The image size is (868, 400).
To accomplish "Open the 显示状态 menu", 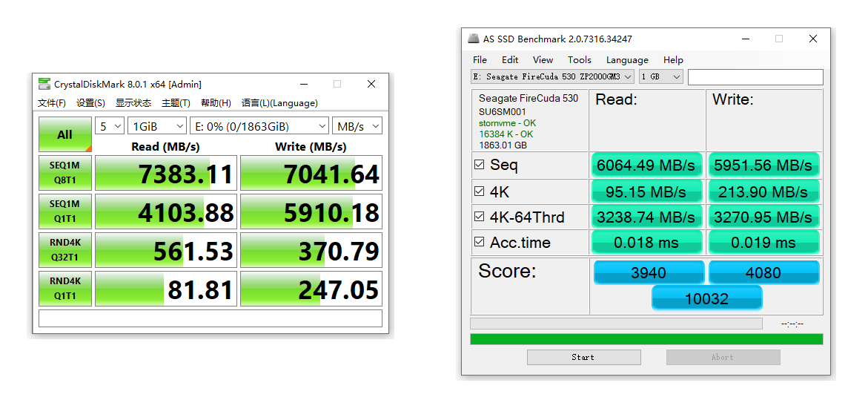I will point(133,103).
